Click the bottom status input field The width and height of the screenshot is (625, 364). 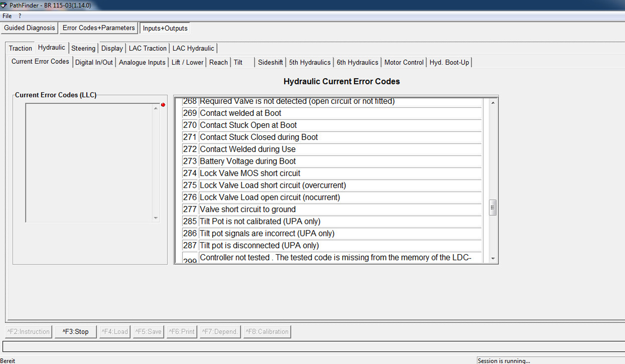click(x=313, y=346)
